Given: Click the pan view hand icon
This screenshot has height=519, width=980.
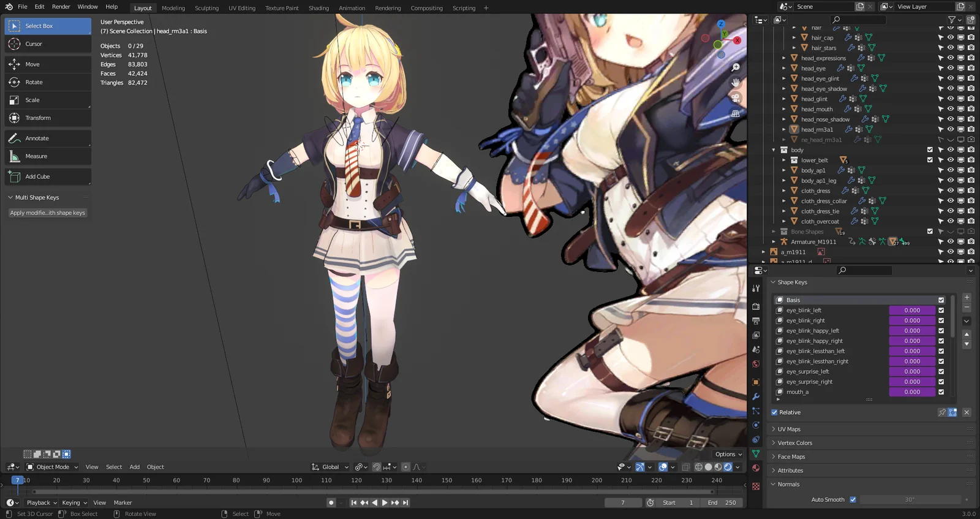Looking at the screenshot, I should pyautogui.click(x=736, y=83).
